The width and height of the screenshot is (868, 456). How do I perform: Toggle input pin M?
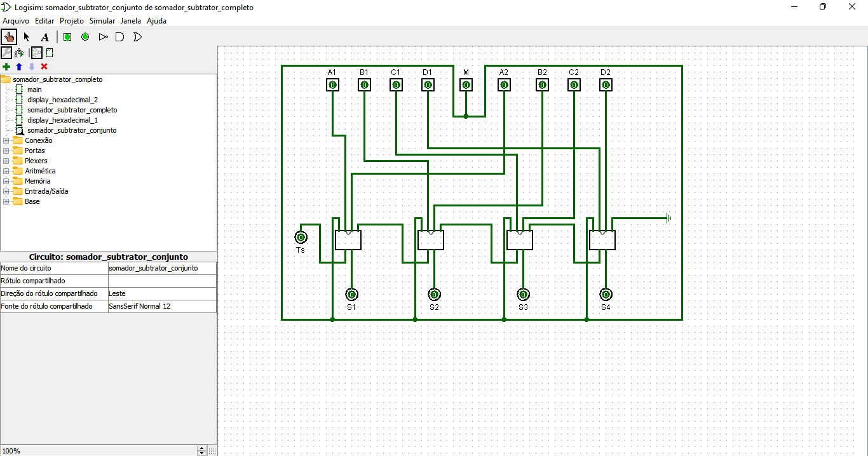click(x=466, y=85)
